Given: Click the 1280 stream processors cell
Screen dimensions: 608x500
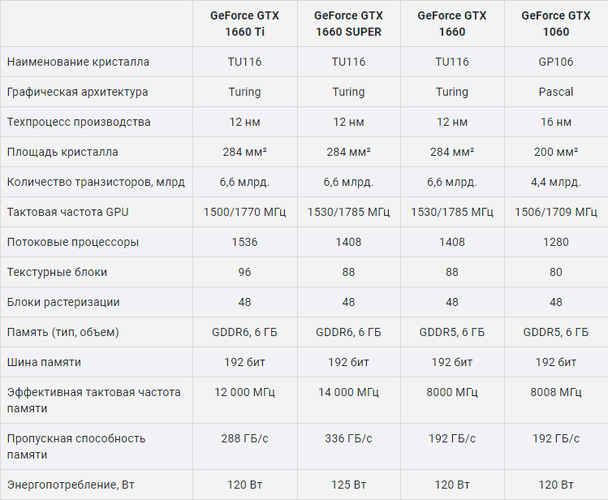Looking at the screenshot, I should pyautogui.click(x=556, y=242).
